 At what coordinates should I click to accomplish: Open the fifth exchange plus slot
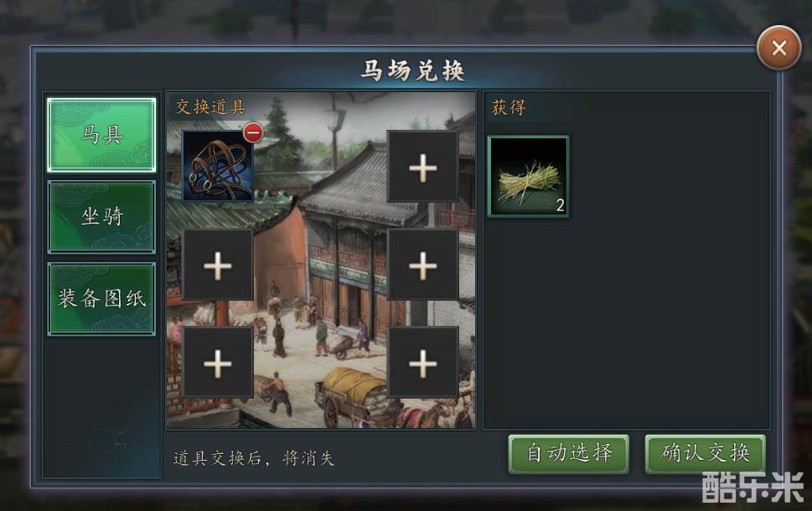point(218,363)
